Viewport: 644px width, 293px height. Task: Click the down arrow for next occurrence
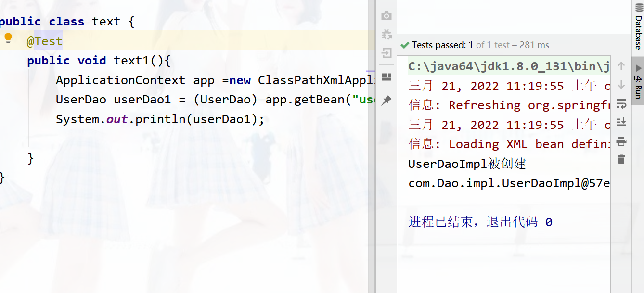[621, 84]
